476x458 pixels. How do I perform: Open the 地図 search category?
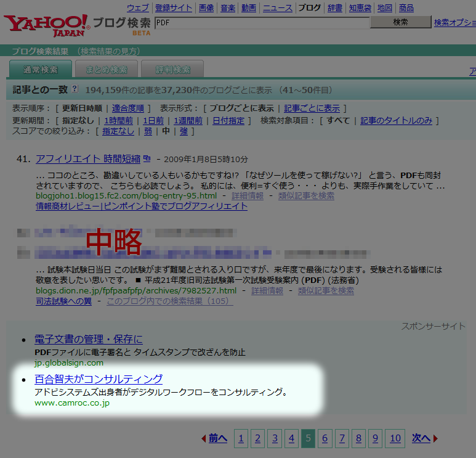[x=385, y=7]
